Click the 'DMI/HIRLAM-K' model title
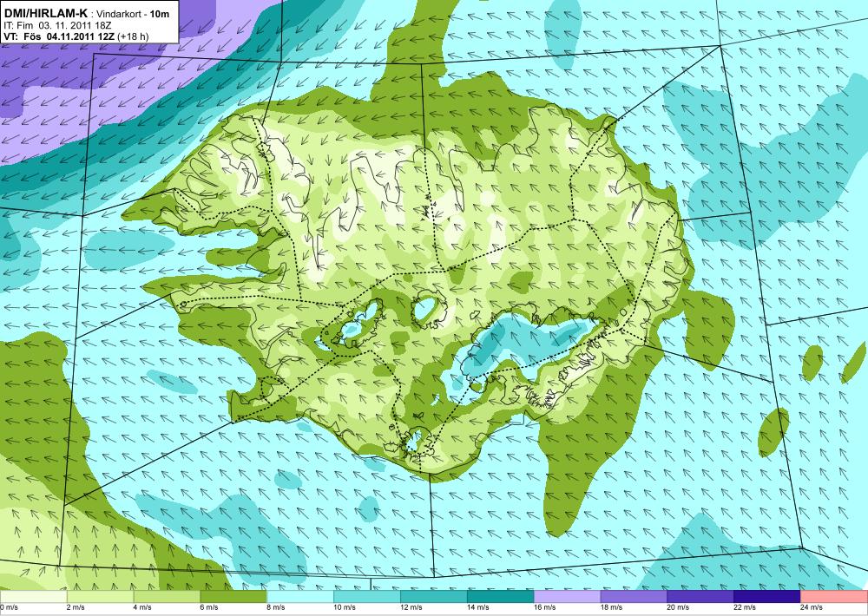 [45, 13]
